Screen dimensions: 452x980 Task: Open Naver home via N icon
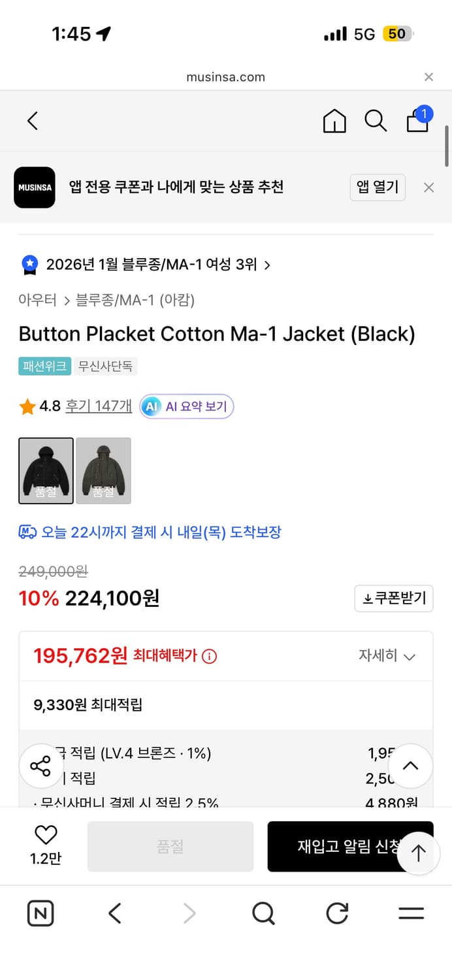coord(40,913)
